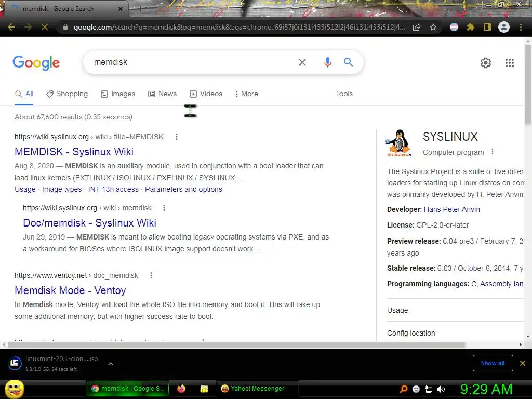Image resolution: width=532 pixels, height=399 pixels.
Task: Click the browser forward arrow
Action: [x=28, y=27]
